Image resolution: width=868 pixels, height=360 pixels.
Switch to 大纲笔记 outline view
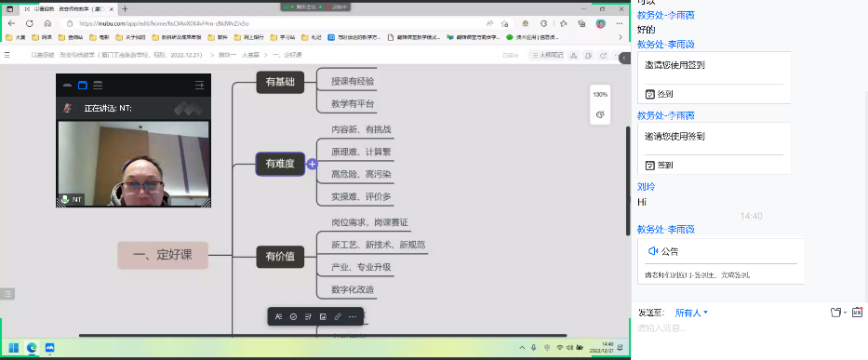(x=546, y=55)
